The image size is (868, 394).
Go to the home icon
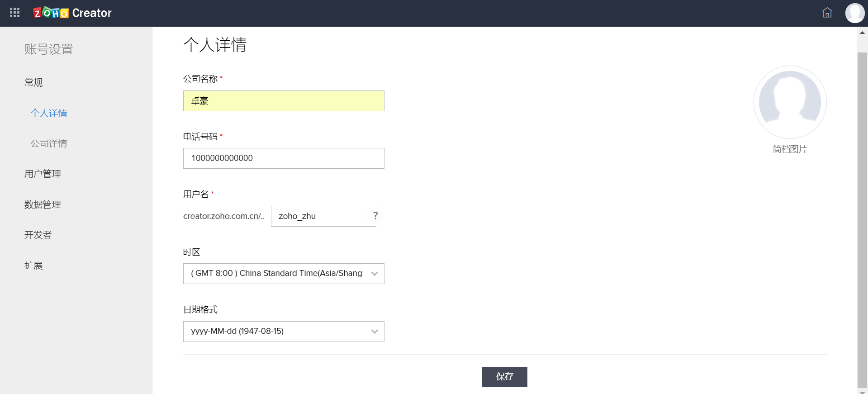tap(827, 13)
